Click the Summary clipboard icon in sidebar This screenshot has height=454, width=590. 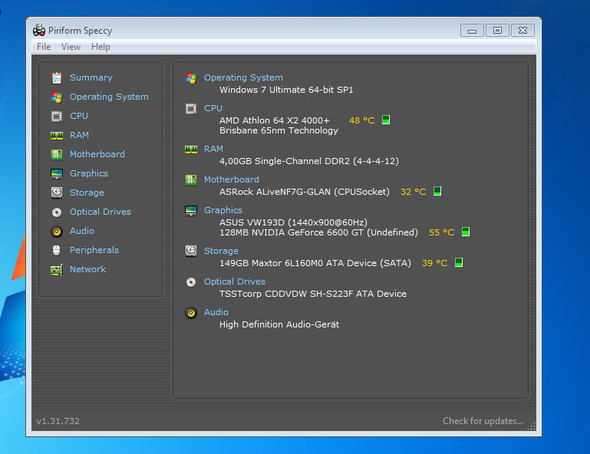point(56,78)
